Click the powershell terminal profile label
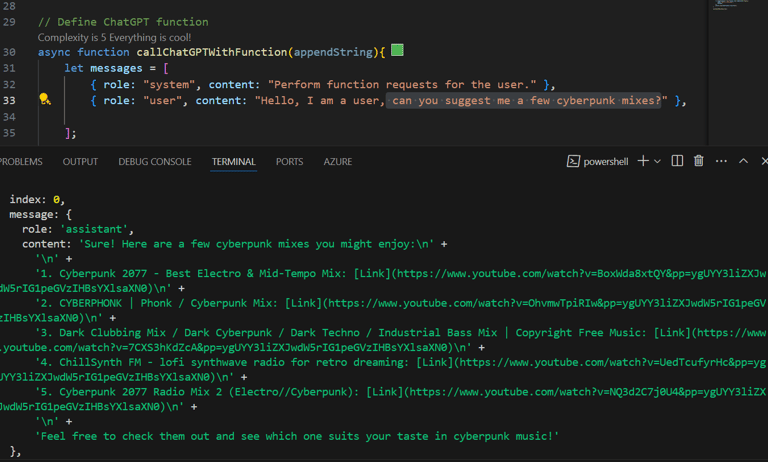Screen dimensions: 768x462 pos(606,162)
